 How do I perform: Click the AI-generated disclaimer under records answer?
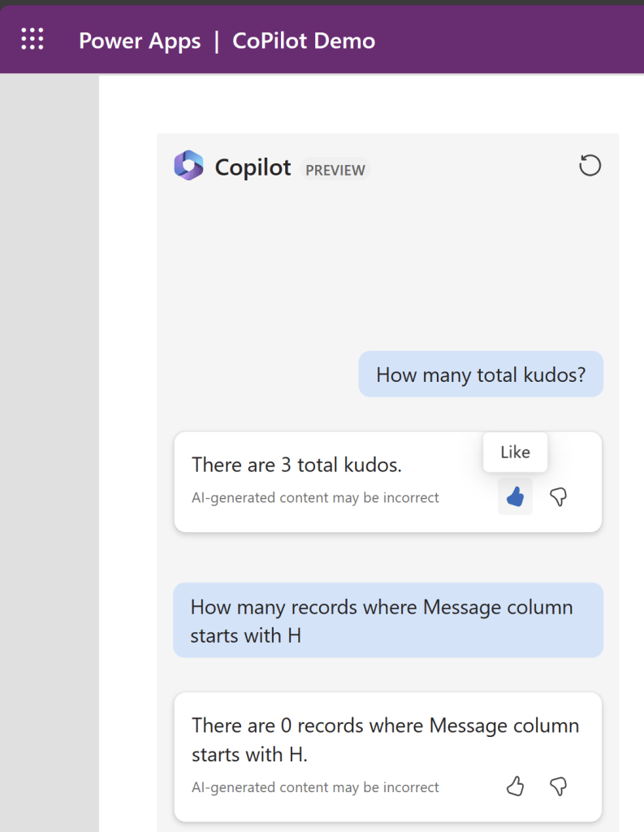click(x=315, y=786)
